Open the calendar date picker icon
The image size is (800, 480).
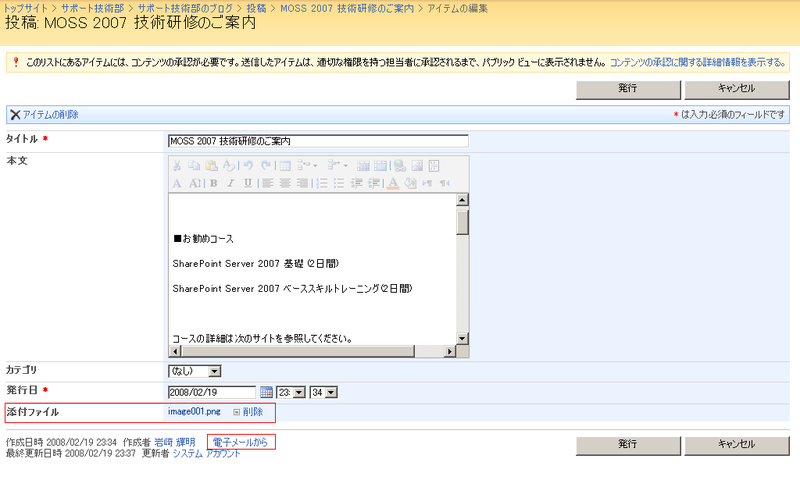click(266, 392)
